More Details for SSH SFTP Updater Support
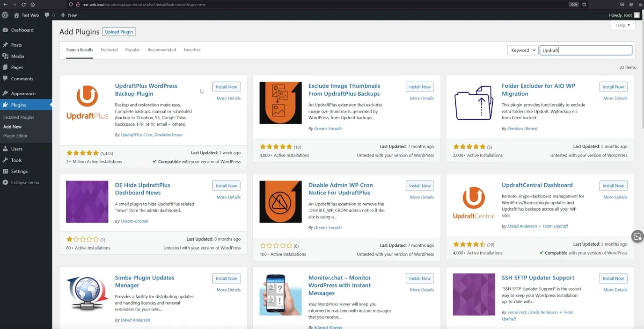The width and height of the screenshot is (644, 329). pyautogui.click(x=615, y=290)
